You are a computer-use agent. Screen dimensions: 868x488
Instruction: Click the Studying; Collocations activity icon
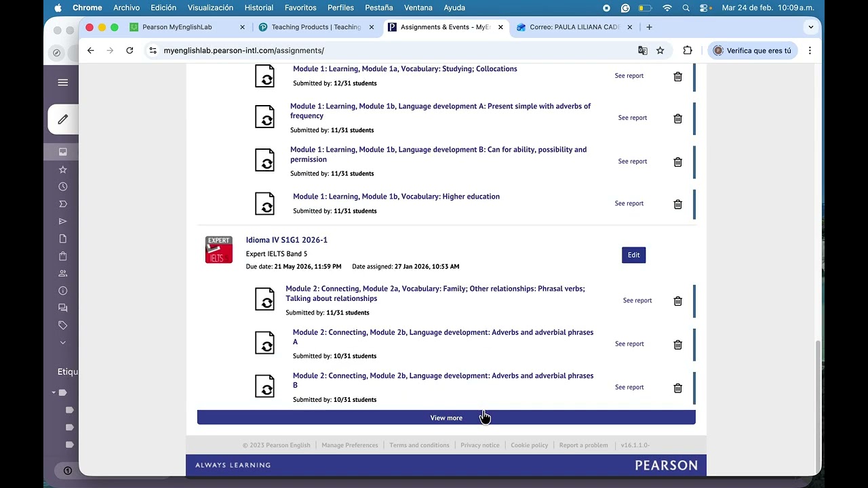(264, 76)
